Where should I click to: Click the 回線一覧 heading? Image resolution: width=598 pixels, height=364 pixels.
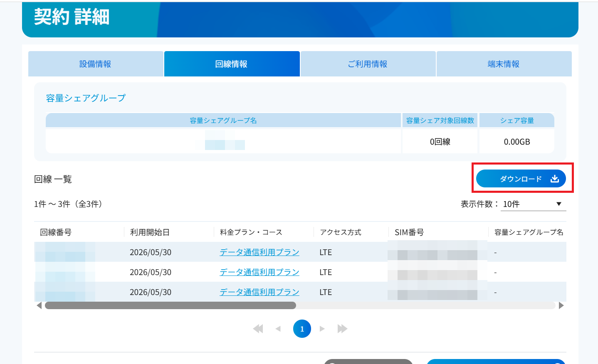pyautogui.click(x=53, y=179)
